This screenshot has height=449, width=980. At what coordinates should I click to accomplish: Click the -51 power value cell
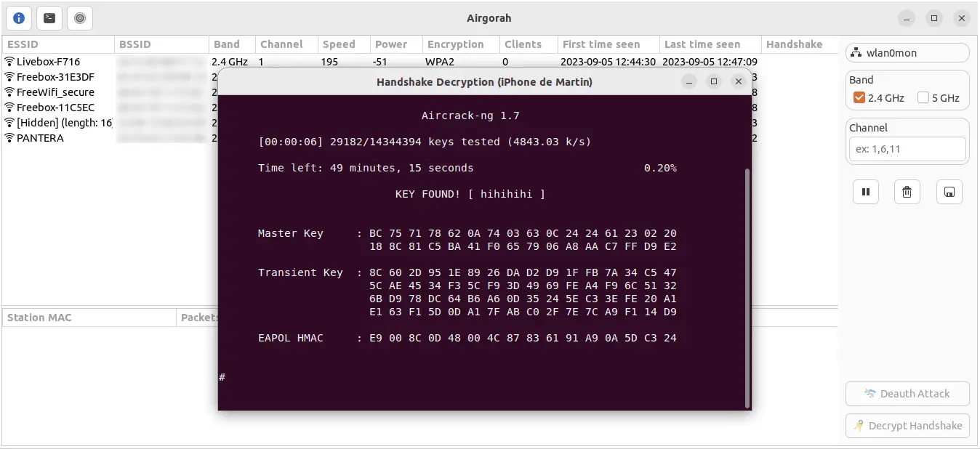[x=380, y=62]
